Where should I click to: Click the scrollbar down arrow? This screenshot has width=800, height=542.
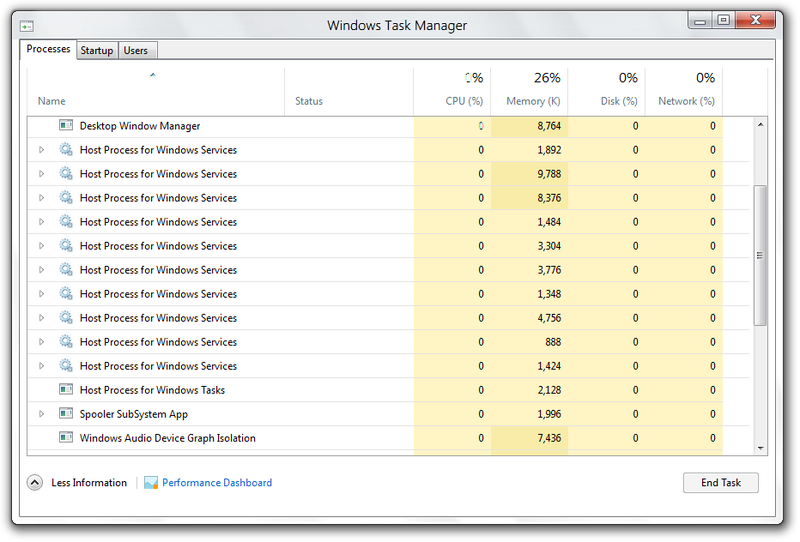760,448
